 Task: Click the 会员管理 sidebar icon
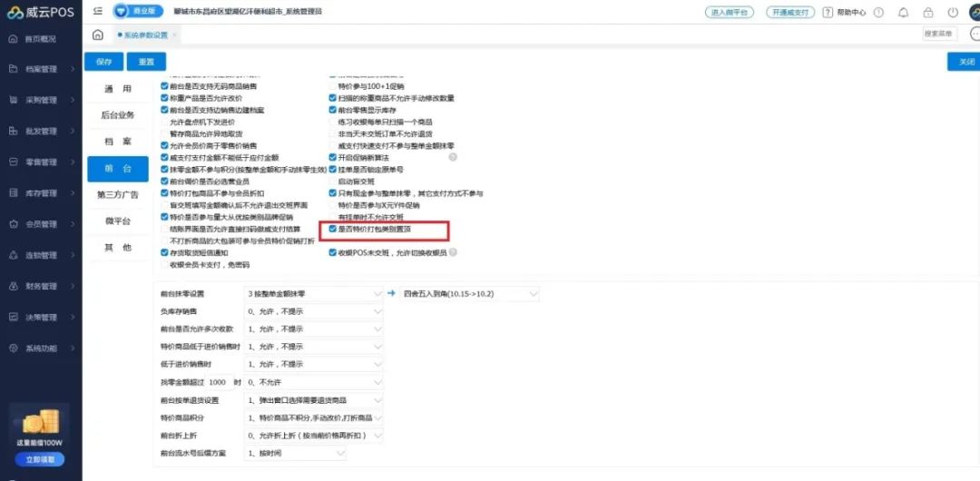[x=13, y=224]
